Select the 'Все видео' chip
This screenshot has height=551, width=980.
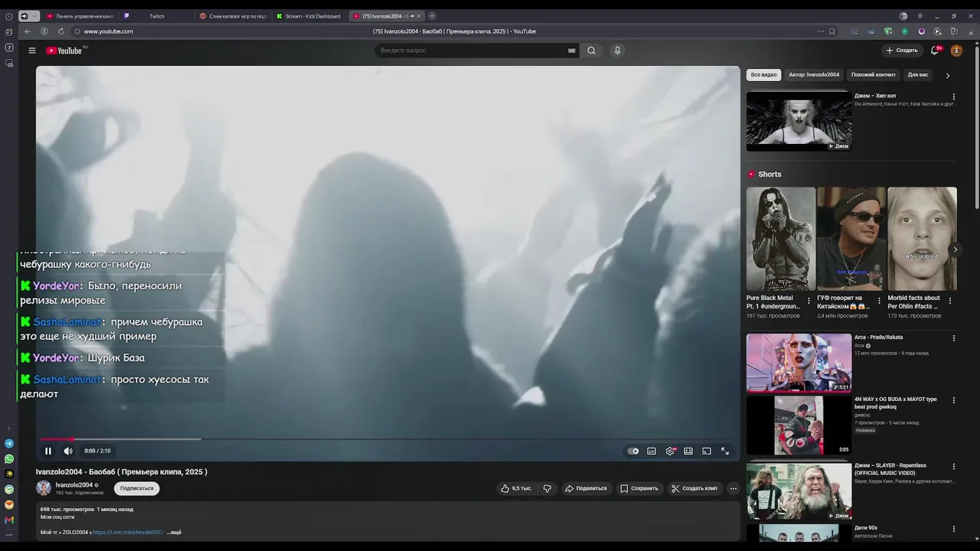(763, 75)
